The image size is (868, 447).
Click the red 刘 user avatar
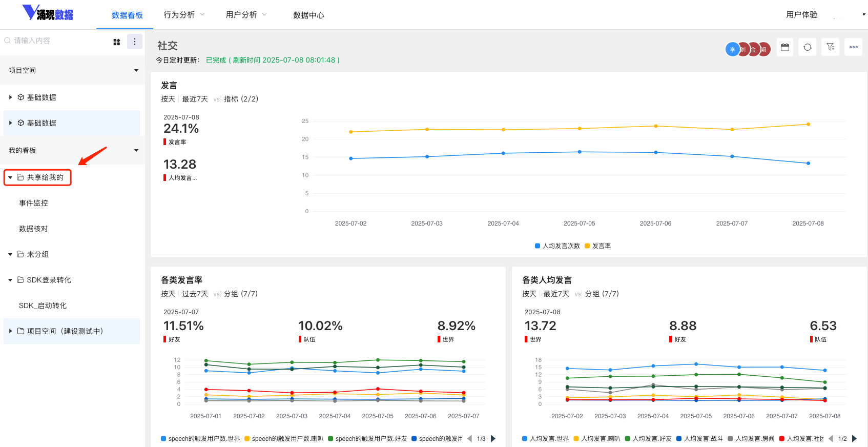[744, 49]
